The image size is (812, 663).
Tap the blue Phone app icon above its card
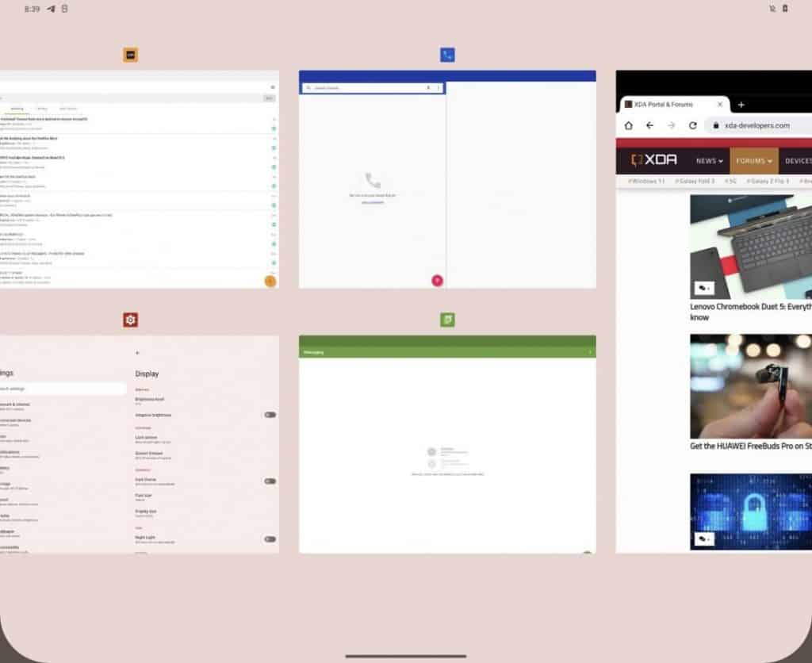point(447,53)
